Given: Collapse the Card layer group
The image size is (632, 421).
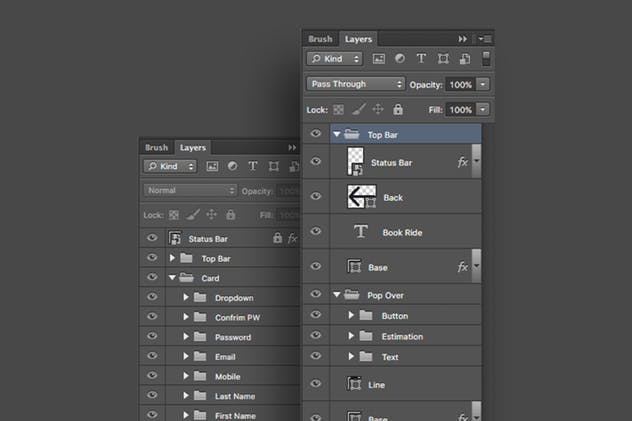Looking at the screenshot, I should coord(172,278).
